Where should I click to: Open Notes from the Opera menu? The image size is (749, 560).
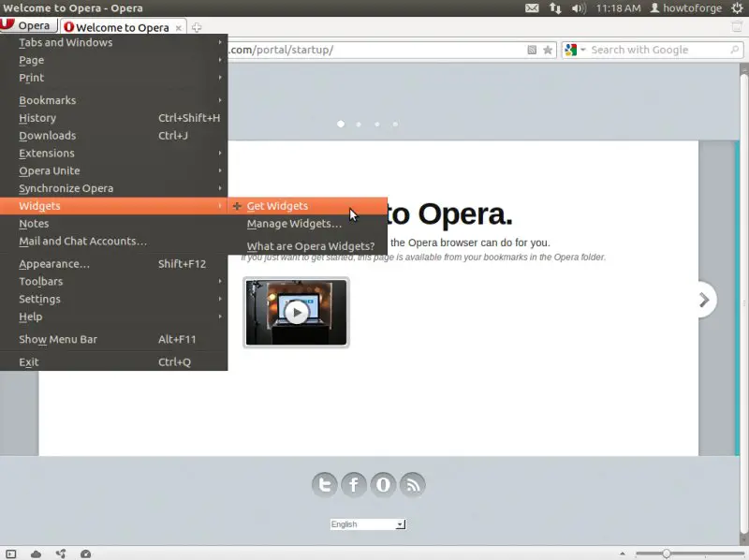[113, 224]
